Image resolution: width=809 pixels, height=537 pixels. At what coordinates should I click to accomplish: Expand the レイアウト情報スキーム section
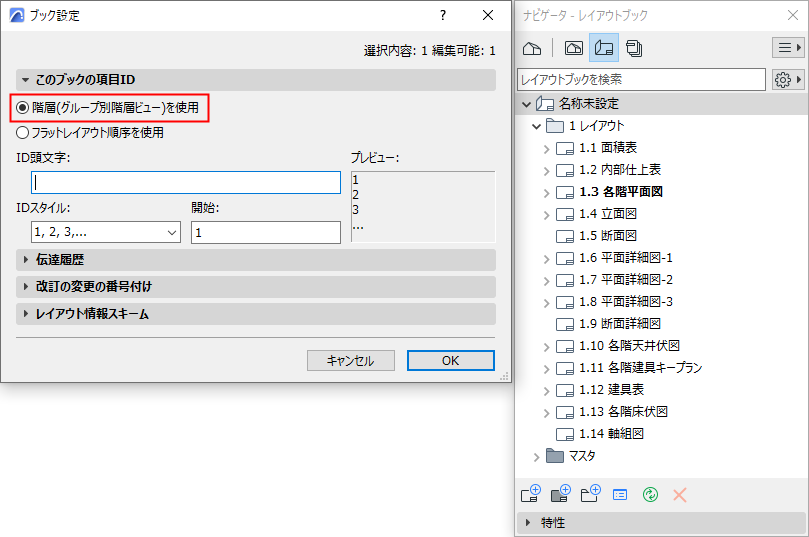[x=25, y=314]
